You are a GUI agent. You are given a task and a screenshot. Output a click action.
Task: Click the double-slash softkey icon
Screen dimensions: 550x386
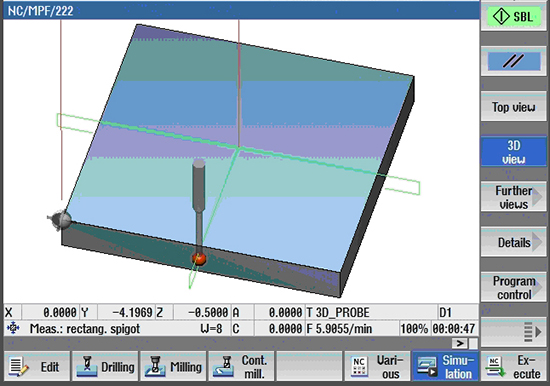513,61
